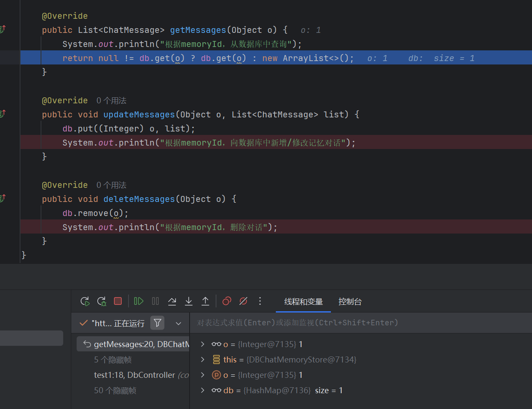Image resolution: width=532 pixels, height=409 pixels.
Task: Mute all breakpoints
Action: pos(243,301)
